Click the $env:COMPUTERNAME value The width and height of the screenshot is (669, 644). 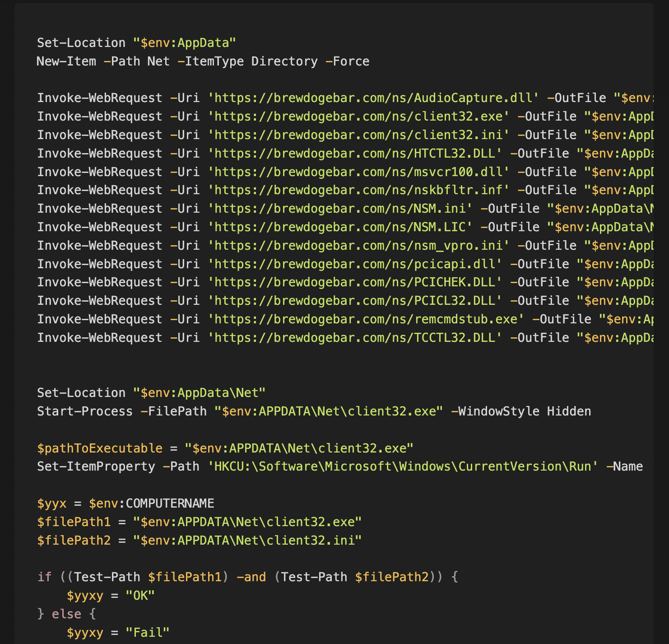coord(151,504)
